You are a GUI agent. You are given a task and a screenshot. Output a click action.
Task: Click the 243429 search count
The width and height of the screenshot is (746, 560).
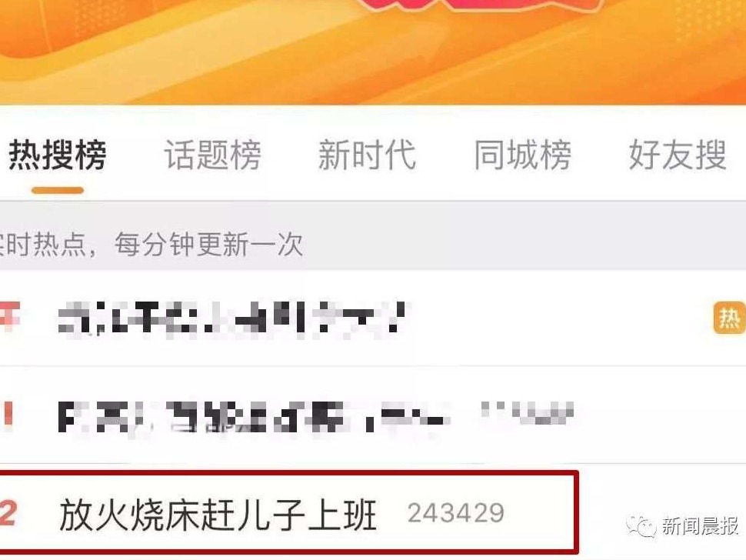456,513
